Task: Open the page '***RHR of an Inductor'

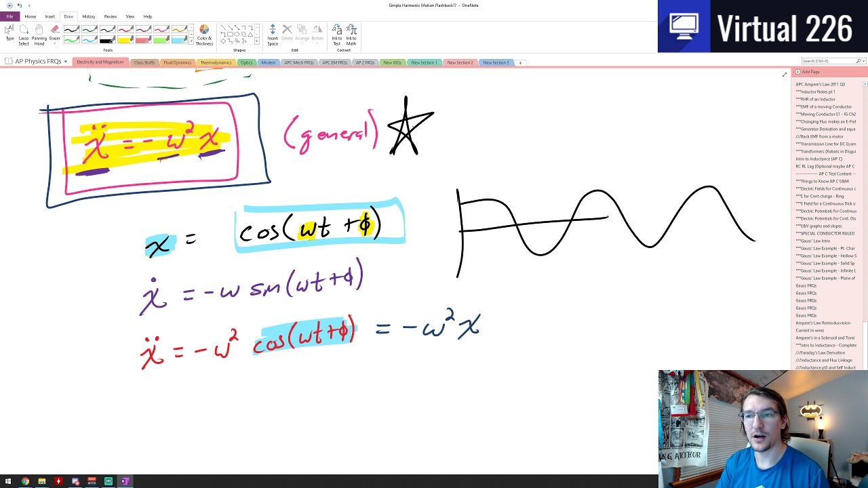Action: [816, 99]
